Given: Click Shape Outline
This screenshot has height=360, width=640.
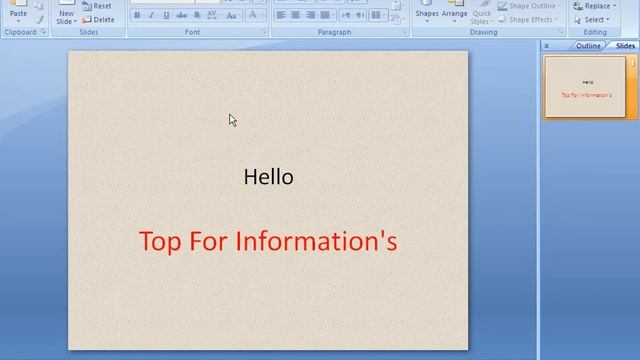Looking at the screenshot, I should (529, 6).
